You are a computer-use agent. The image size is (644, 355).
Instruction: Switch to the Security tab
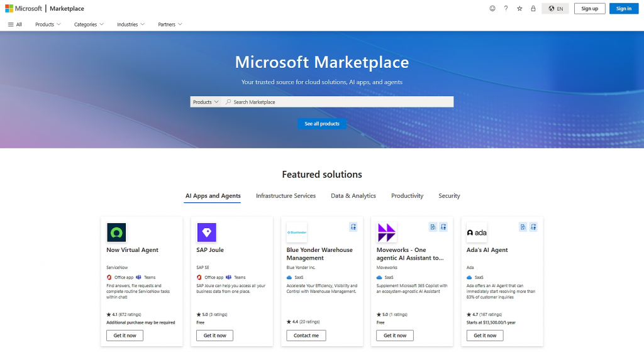[449, 196]
